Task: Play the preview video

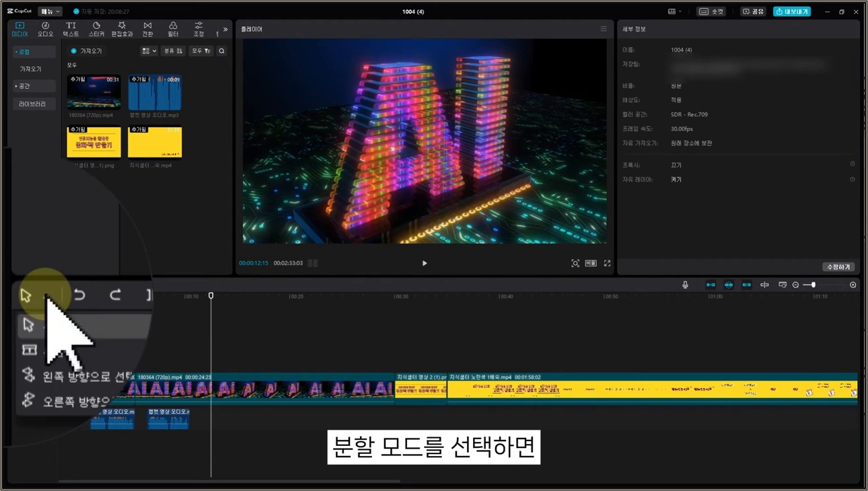Action: pos(425,264)
